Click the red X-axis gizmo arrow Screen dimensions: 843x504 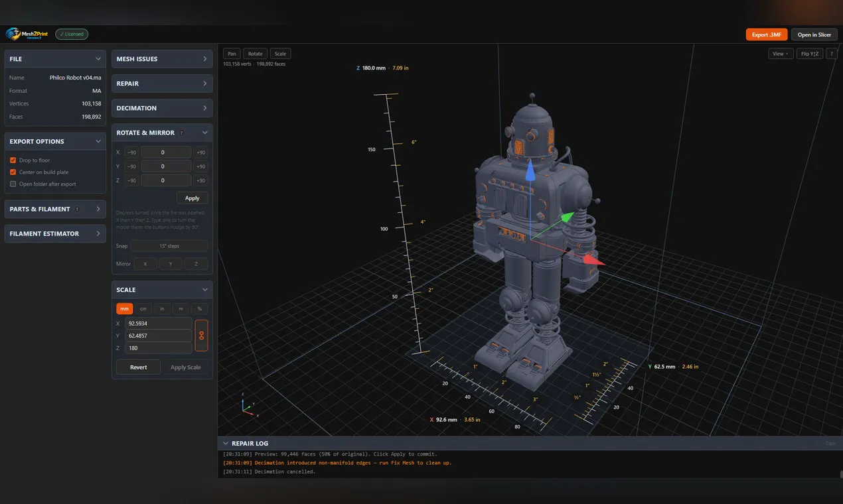(595, 261)
